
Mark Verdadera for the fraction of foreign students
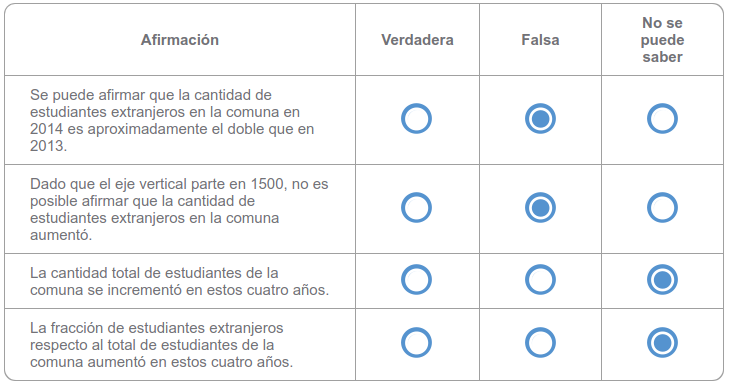pyautogui.click(x=416, y=343)
